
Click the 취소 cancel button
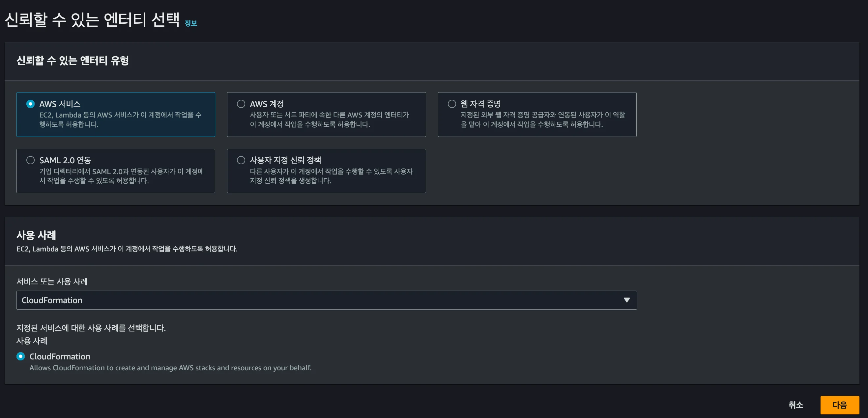tap(796, 405)
